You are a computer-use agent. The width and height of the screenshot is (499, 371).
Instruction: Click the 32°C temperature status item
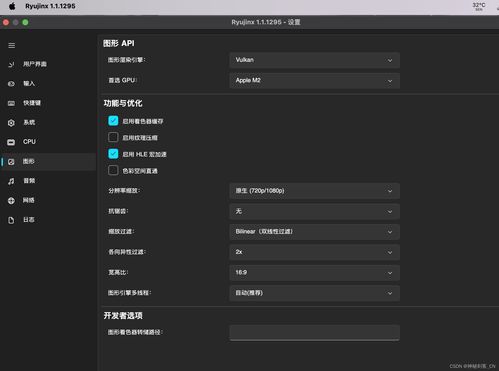coord(479,6)
